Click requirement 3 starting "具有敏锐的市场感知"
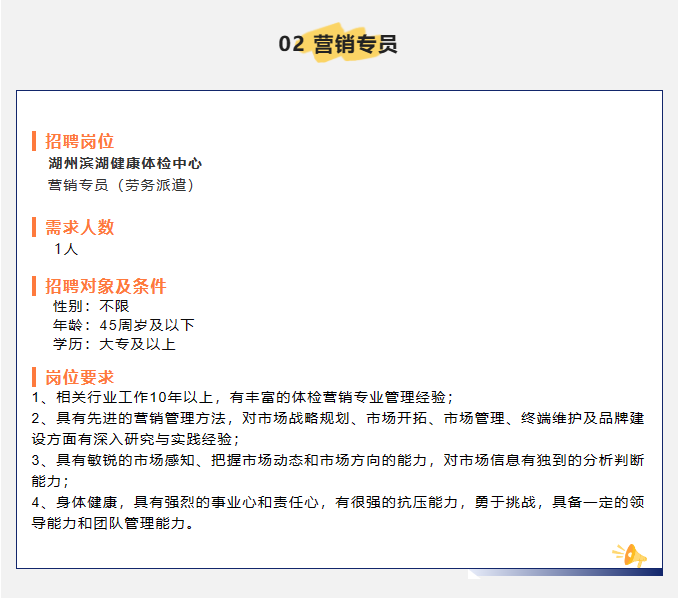679x598 pixels. coord(338,471)
